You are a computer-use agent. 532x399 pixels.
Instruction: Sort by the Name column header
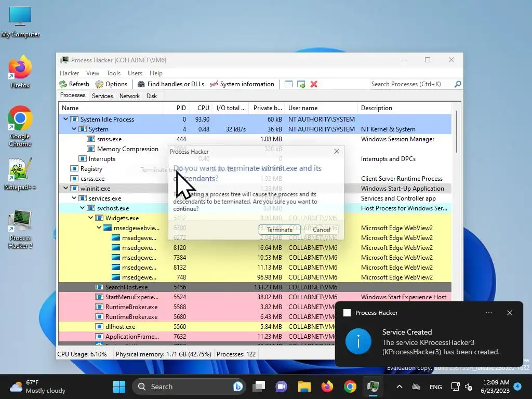[111, 108]
